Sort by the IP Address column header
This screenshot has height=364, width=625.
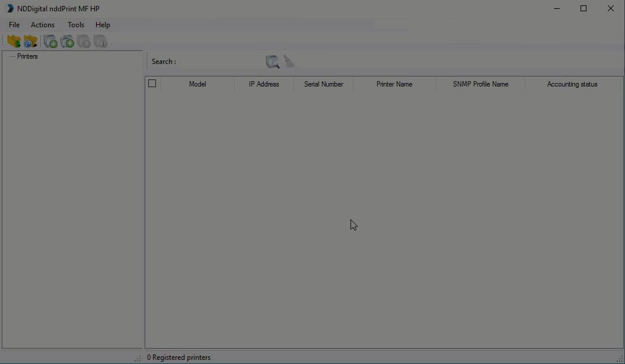coord(264,84)
